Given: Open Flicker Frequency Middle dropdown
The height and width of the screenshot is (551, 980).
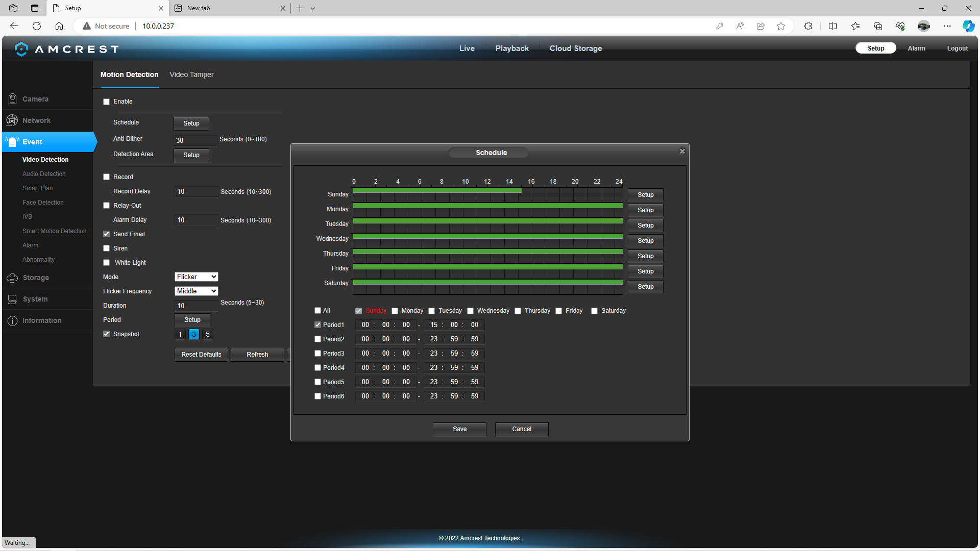Looking at the screenshot, I should 197,291.
